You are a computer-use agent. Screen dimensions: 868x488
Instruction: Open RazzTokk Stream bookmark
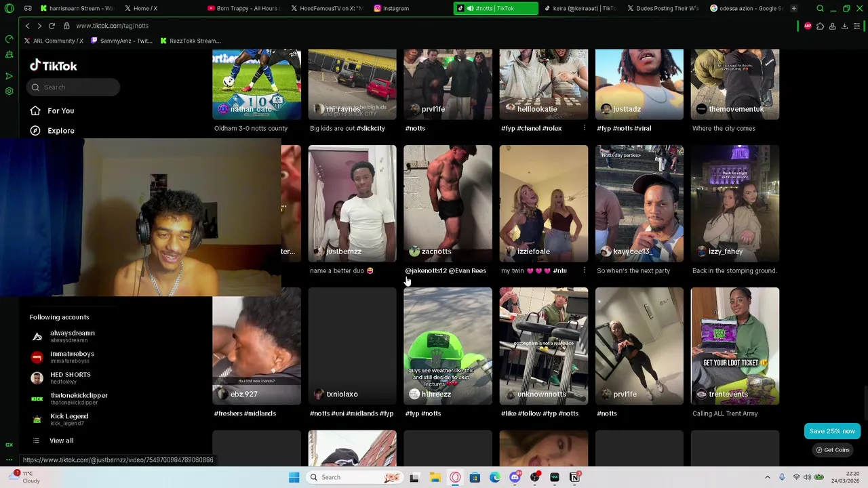191,41
